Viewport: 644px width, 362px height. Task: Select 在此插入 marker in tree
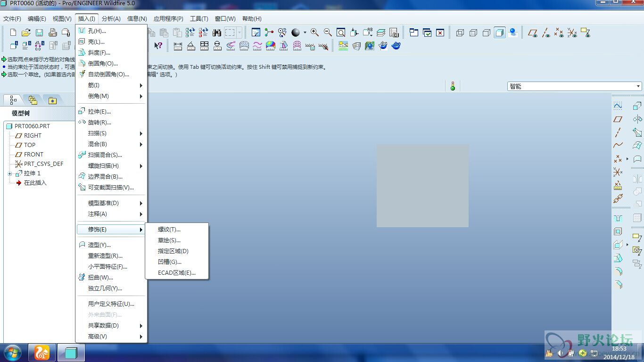pyautogui.click(x=35, y=183)
